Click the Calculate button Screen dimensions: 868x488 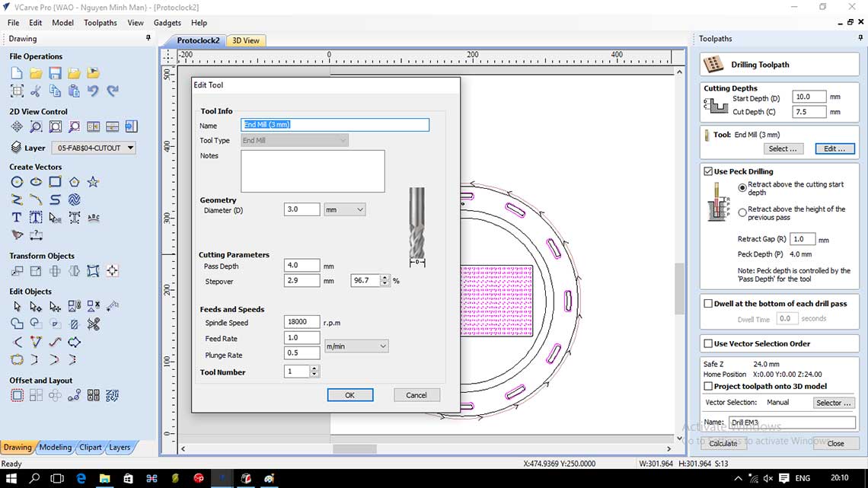[x=723, y=443]
